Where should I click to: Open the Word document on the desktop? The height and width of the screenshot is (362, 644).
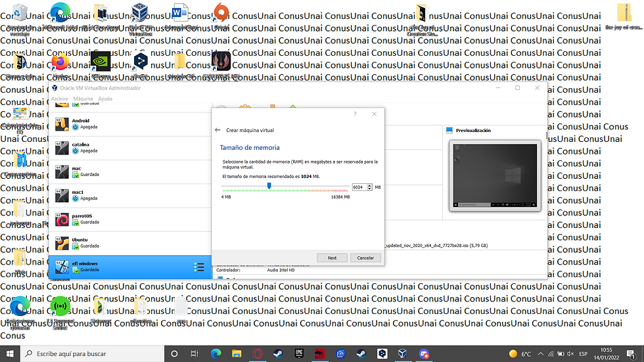[180, 16]
